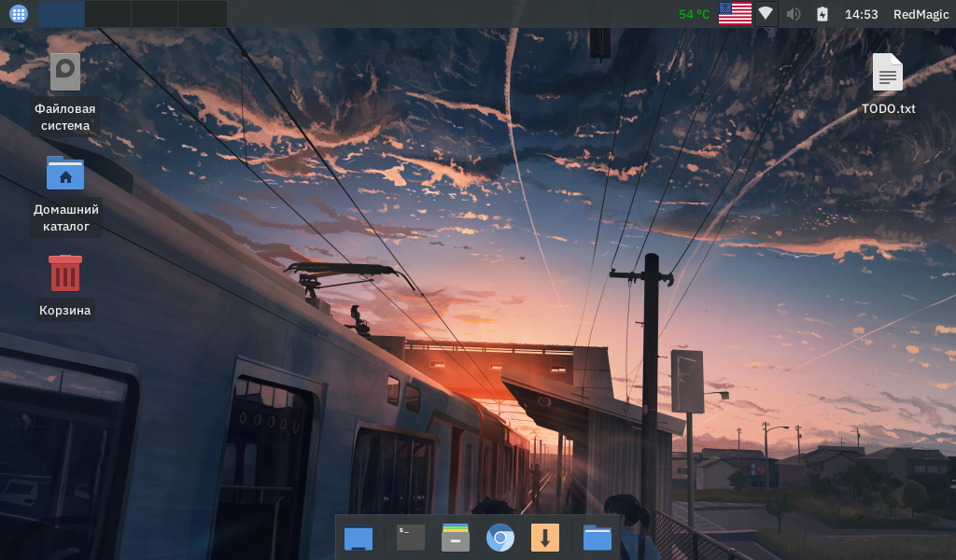Switch to the highlighted first workspace
Screen dimensions: 956x560
[61, 14]
